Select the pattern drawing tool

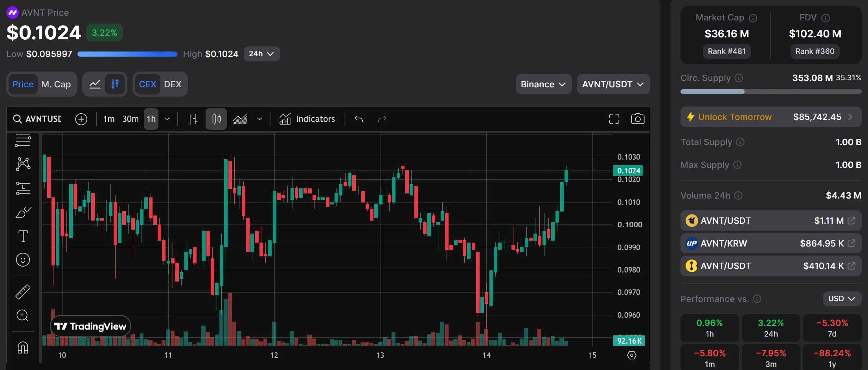tap(23, 164)
